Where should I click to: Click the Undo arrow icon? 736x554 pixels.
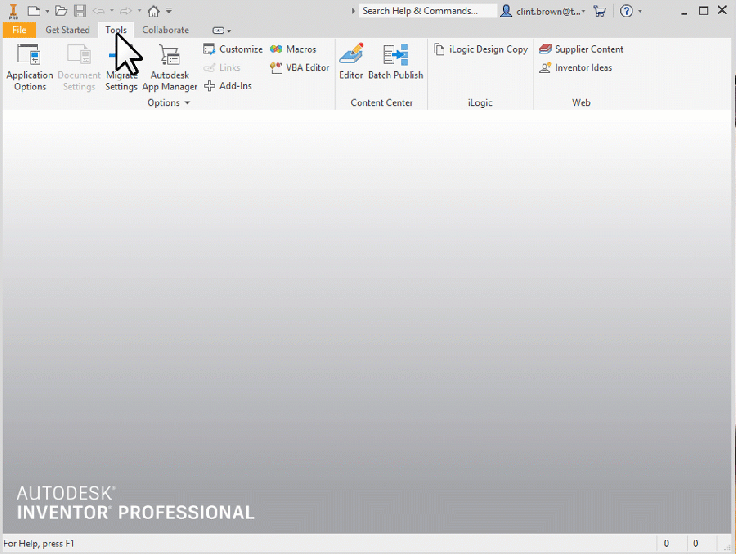(x=99, y=10)
